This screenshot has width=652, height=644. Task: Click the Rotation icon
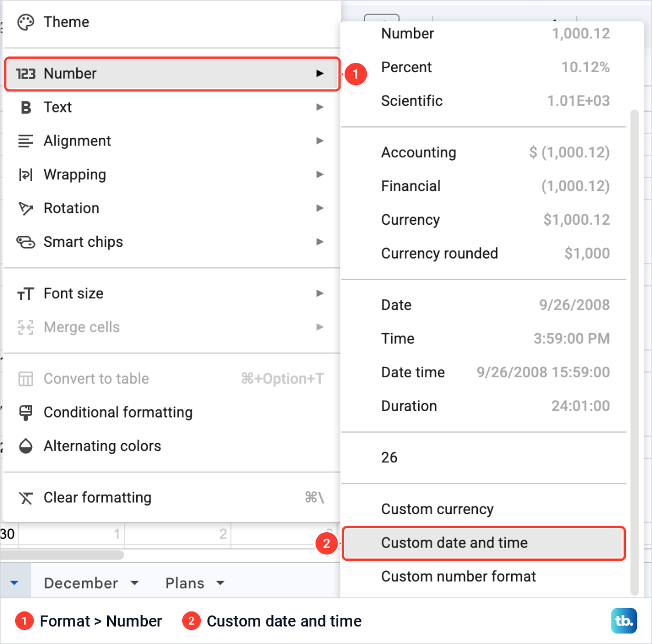26,208
